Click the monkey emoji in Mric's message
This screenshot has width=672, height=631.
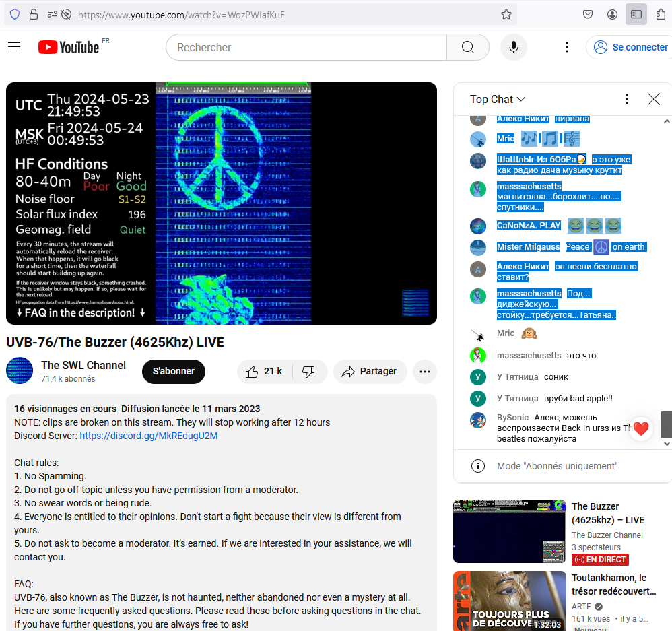529,333
